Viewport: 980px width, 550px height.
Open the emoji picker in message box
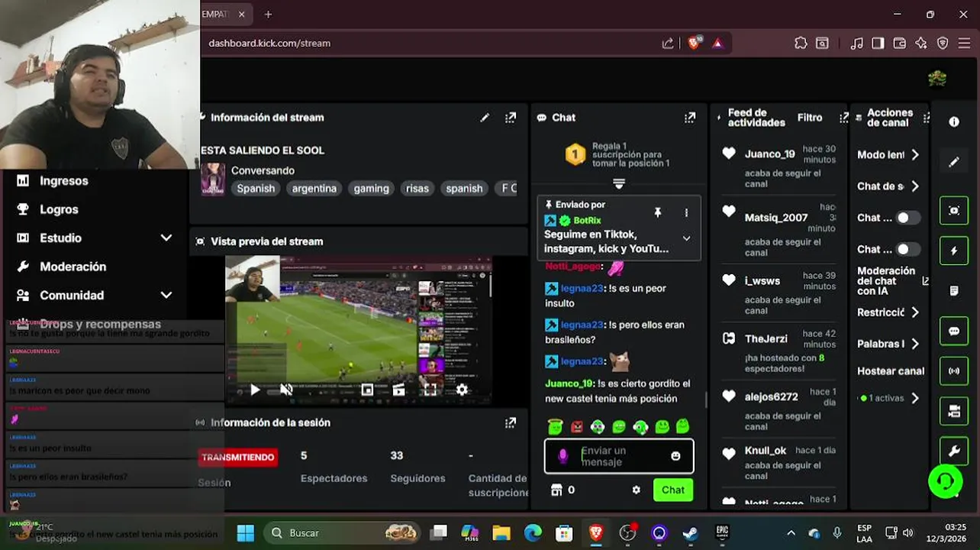click(x=675, y=456)
